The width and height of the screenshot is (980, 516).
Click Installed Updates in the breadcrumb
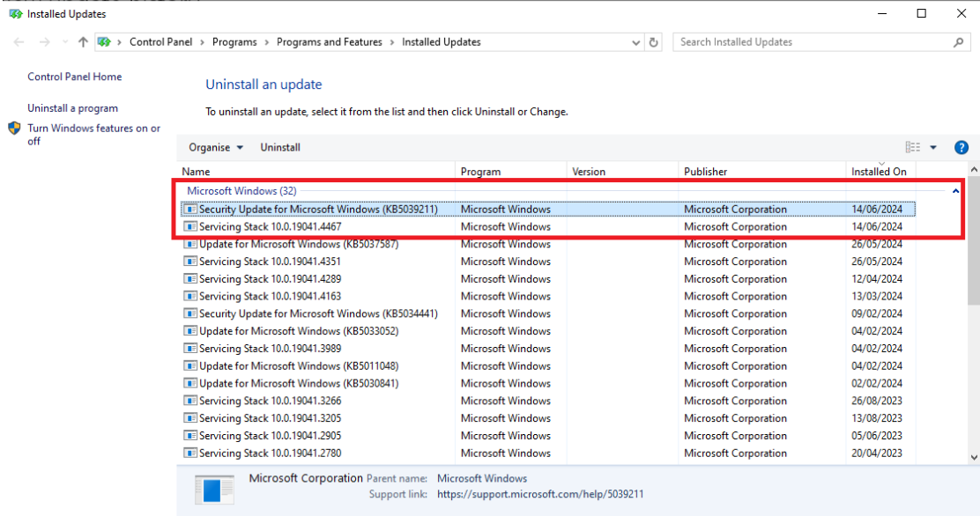(x=442, y=42)
